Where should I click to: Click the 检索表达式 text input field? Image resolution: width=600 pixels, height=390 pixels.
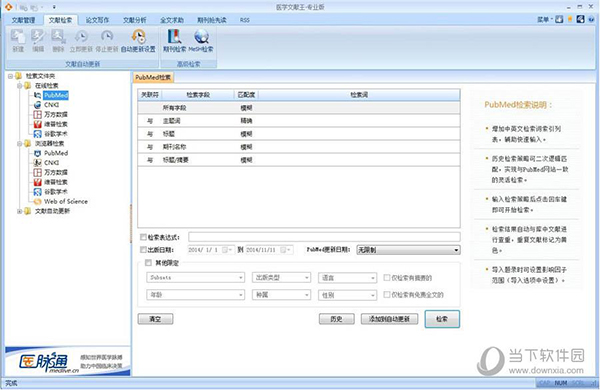pos(324,237)
